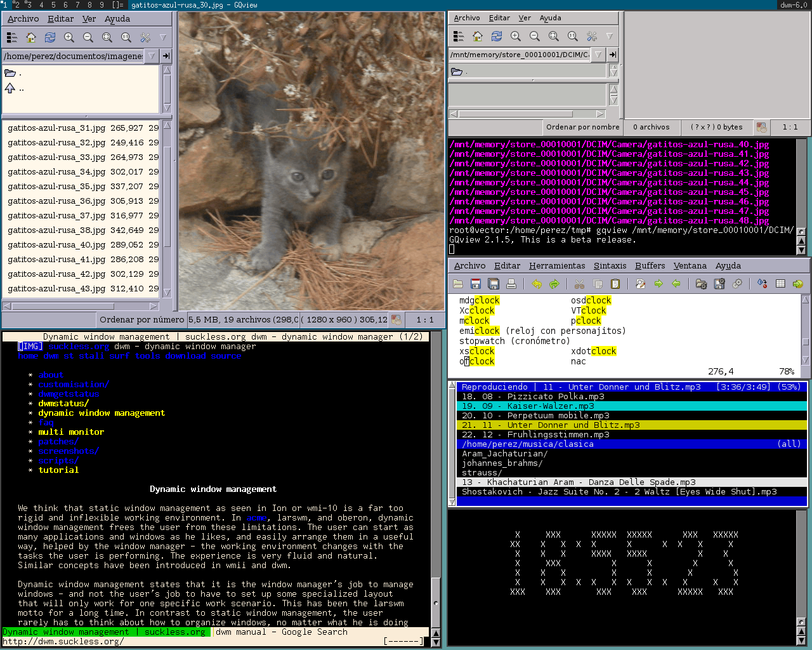Load session icon in Vim toolbar
Image resolution: width=812 pixels, height=650 pixels.
pos(701,284)
